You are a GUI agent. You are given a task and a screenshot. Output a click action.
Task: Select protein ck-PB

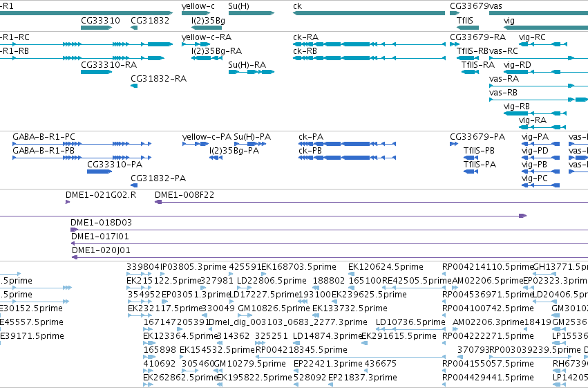coord(310,151)
